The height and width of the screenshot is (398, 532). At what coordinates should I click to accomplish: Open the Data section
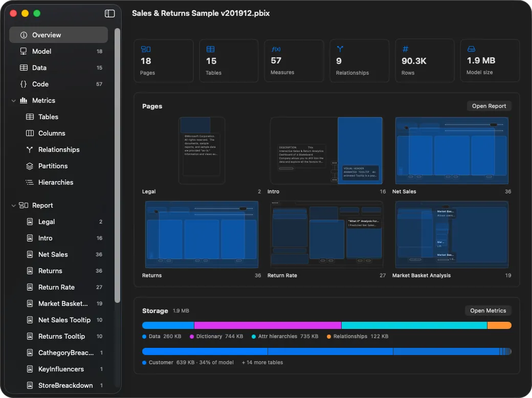58,68
